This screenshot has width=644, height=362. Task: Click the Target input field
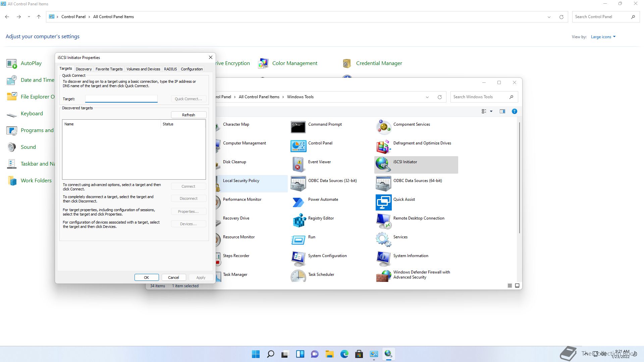pos(121,99)
